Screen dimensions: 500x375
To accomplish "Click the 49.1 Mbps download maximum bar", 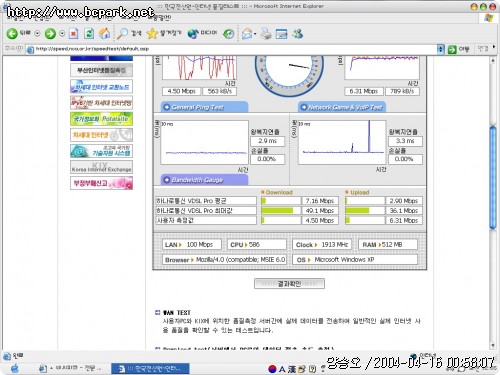I will (x=281, y=211).
